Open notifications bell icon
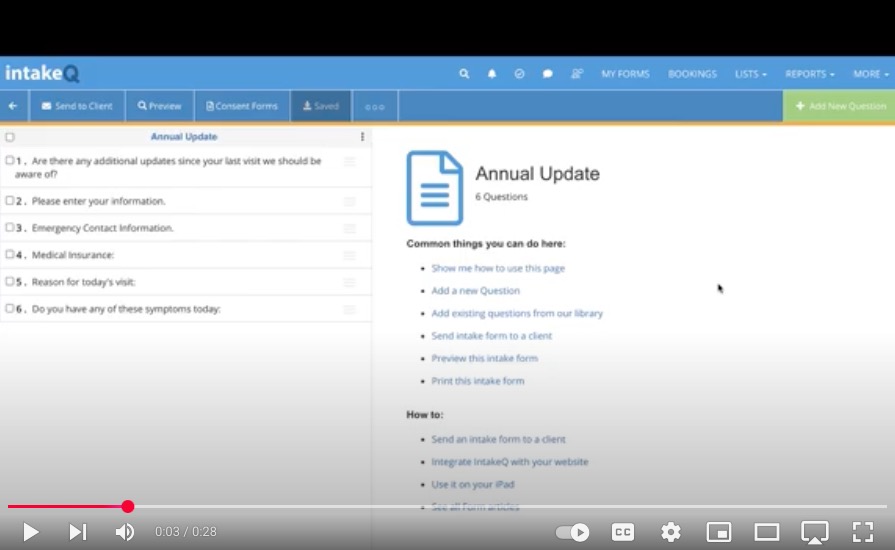Image resolution: width=895 pixels, height=550 pixels. click(x=491, y=74)
